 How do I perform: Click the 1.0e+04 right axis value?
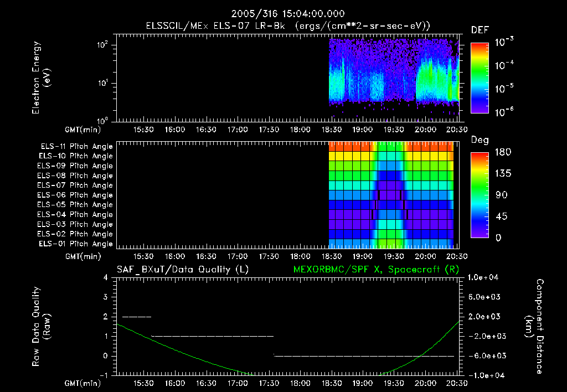(x=483, y=277)
